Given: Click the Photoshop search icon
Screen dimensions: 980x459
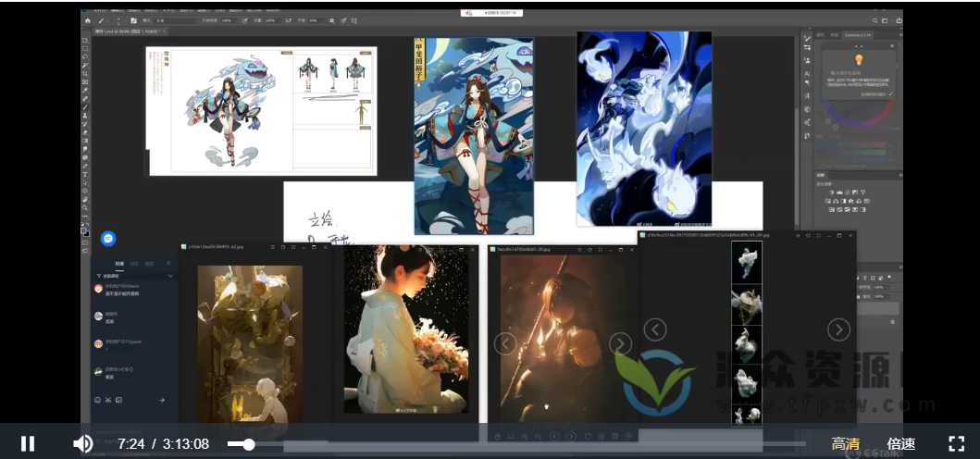Looking at the screenshot, I should [875, 20].
